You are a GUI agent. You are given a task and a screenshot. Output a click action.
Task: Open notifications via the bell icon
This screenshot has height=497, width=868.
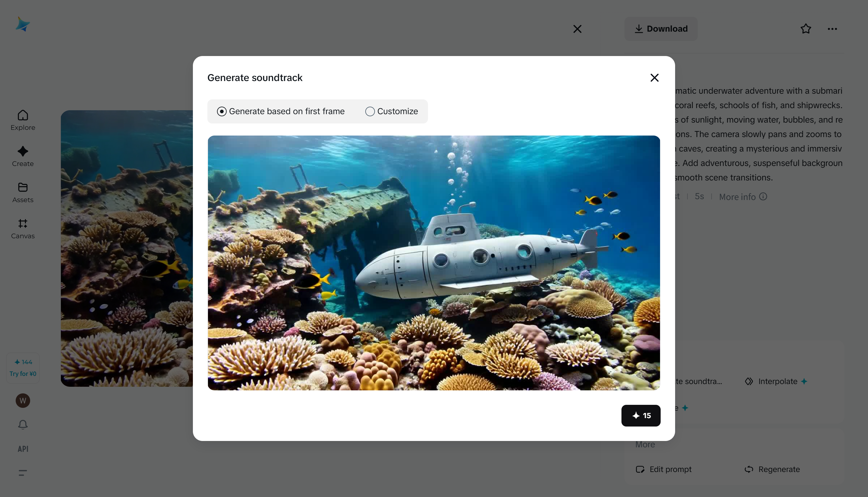pyautogui.click(x=23, y=424)
